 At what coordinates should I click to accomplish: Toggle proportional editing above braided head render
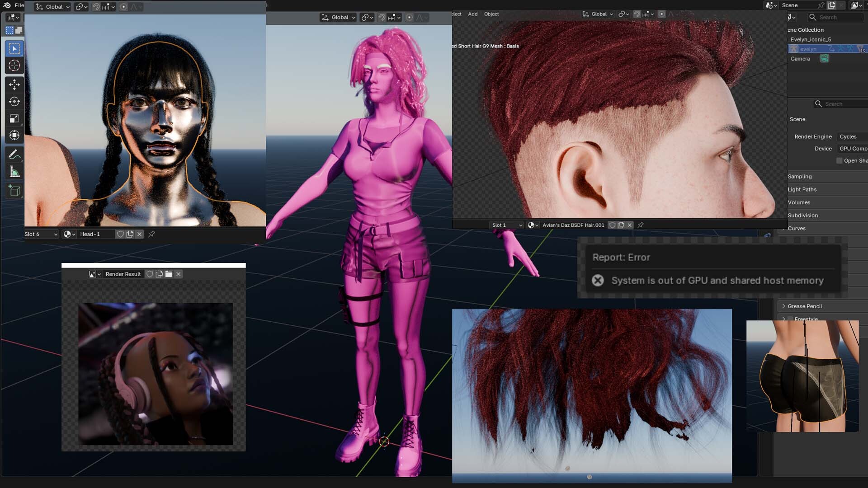pos(123,7)
